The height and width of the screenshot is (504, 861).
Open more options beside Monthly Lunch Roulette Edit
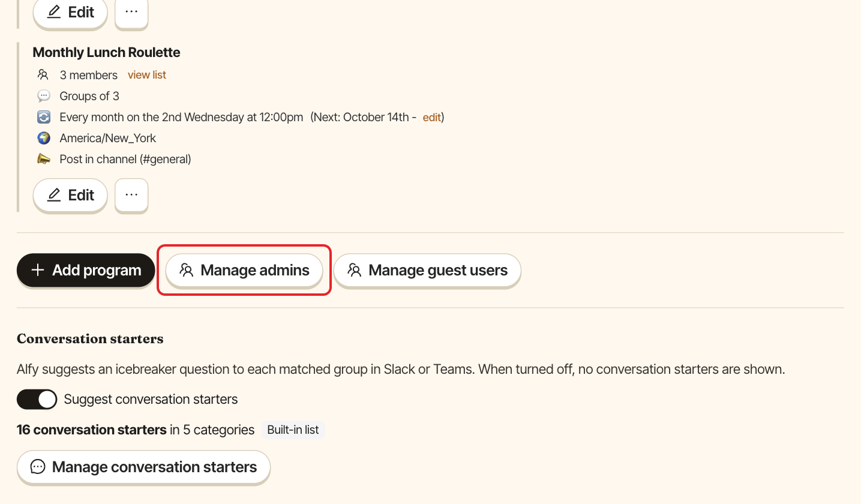pyautogui.click(x=131, y=195)
